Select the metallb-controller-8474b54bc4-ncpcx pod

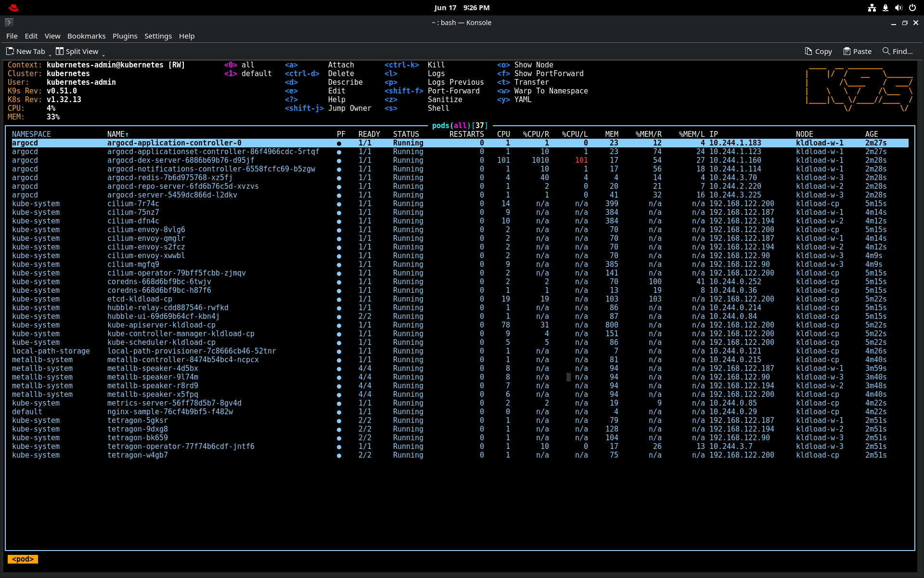pos(183,360)
